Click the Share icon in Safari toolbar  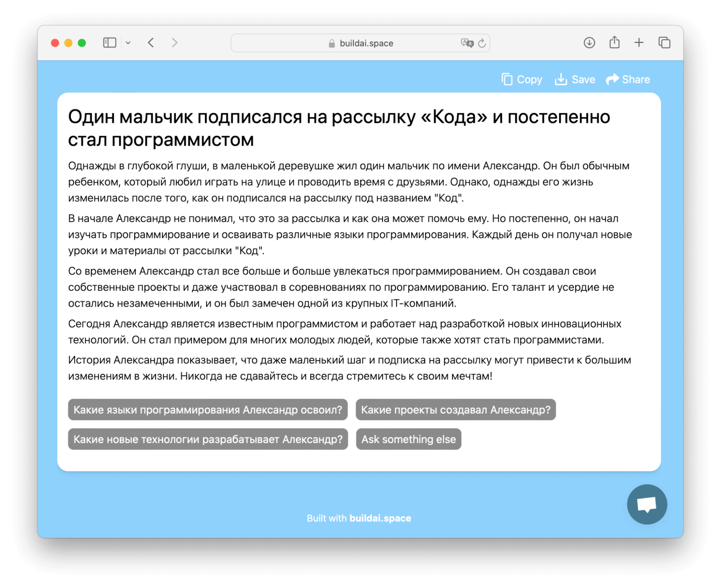tap(614, 42)
